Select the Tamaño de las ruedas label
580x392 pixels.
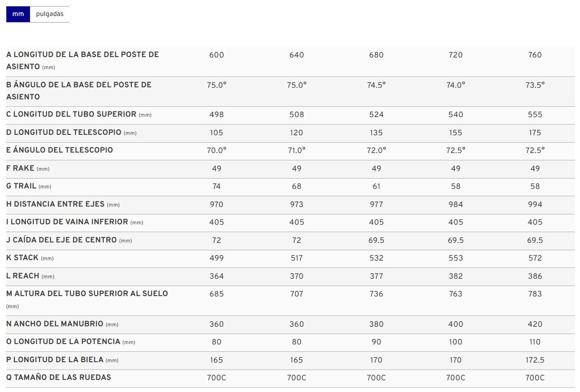tap(59, 378)
